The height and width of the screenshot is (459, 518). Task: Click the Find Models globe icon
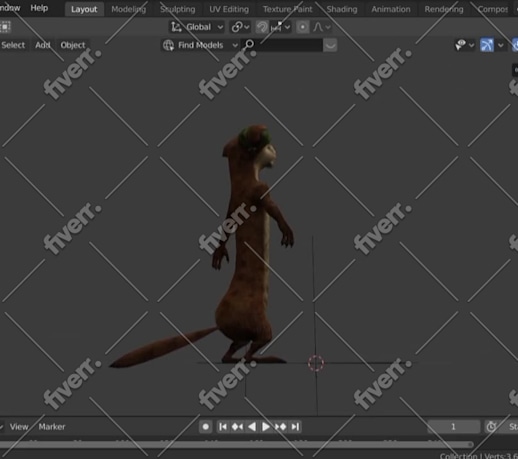pos(168,45)
